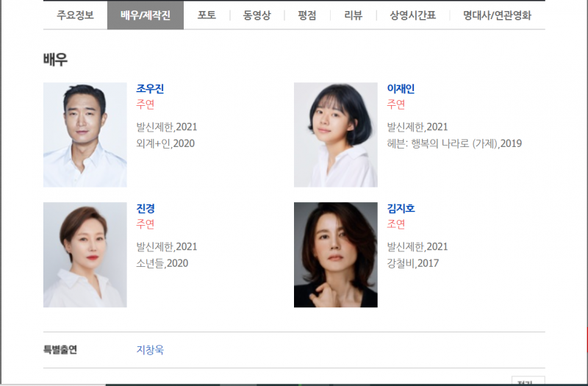This screenshot has width=588, height=386.
Task: Open actor page for 김지호
Action: 401,208
